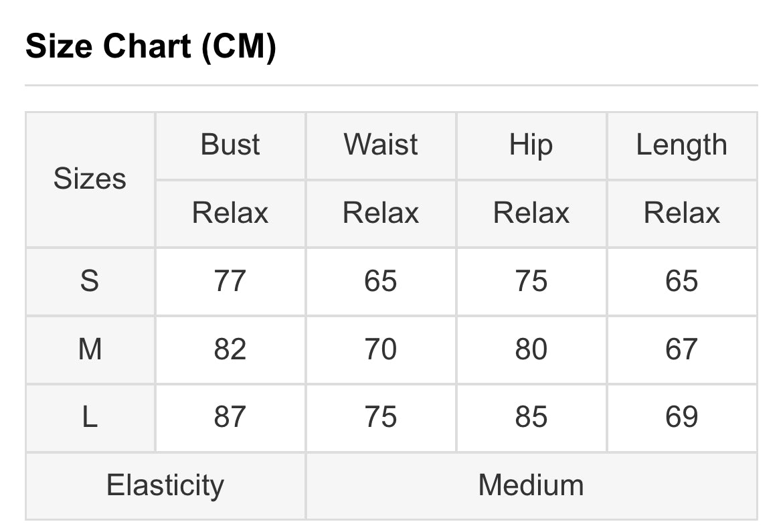The width and height of the screenshot is (783, 532).
Task: Click waist value 70 for size M
Action: click(x=381, y=350)
